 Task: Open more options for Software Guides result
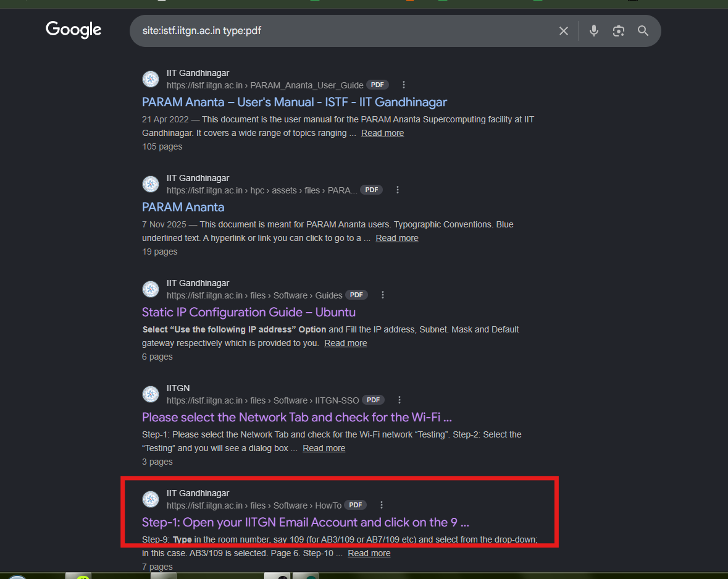coord(383,295)
